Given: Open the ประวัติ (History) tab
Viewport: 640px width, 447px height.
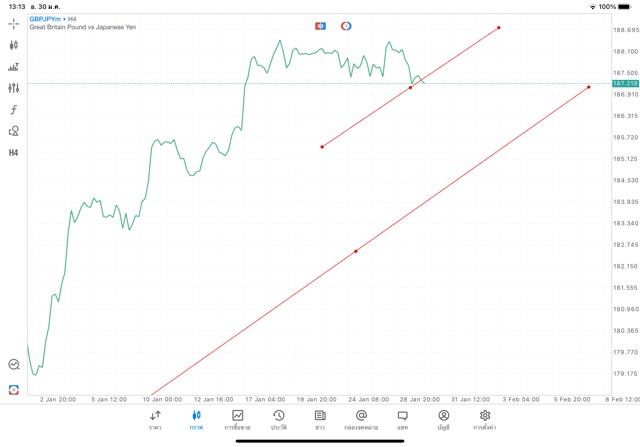Looking at the screenshot, I should pos(279,420).
